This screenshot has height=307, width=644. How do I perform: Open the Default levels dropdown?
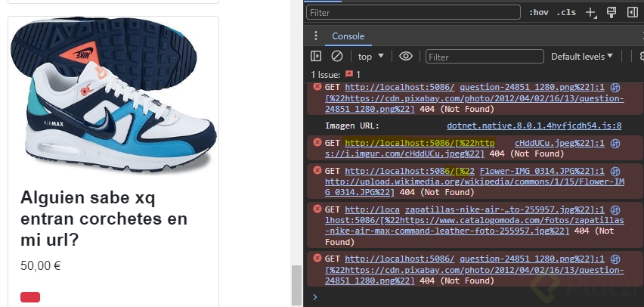582,57
